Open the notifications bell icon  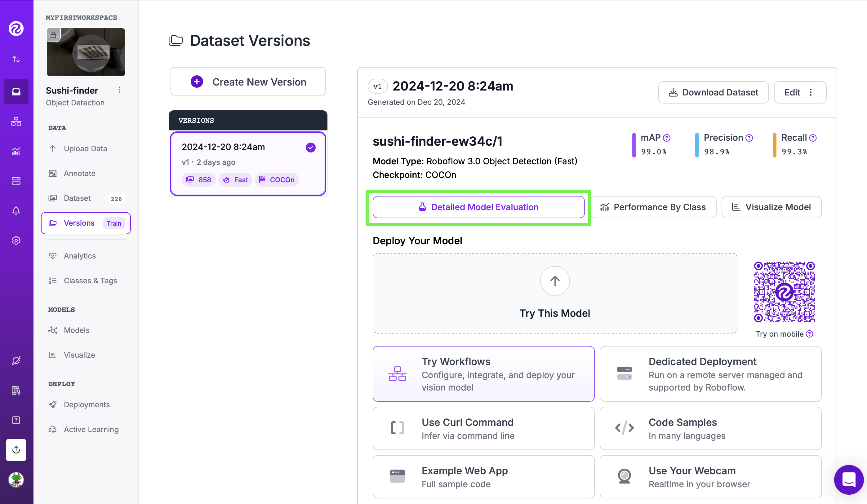16,210
